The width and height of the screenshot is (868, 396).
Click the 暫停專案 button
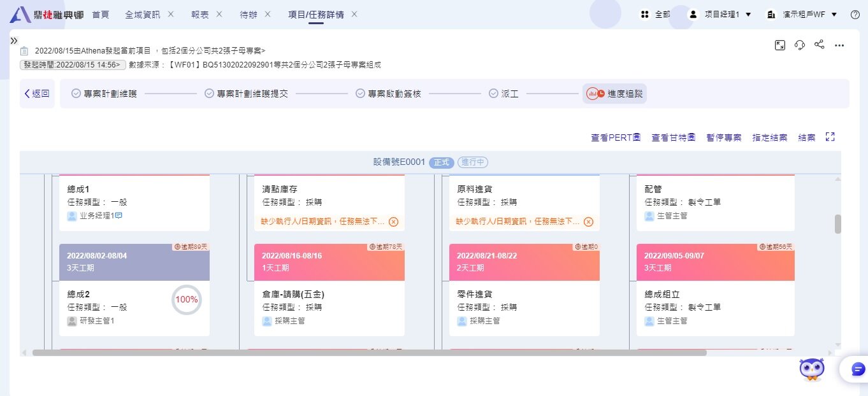point(723,136)
